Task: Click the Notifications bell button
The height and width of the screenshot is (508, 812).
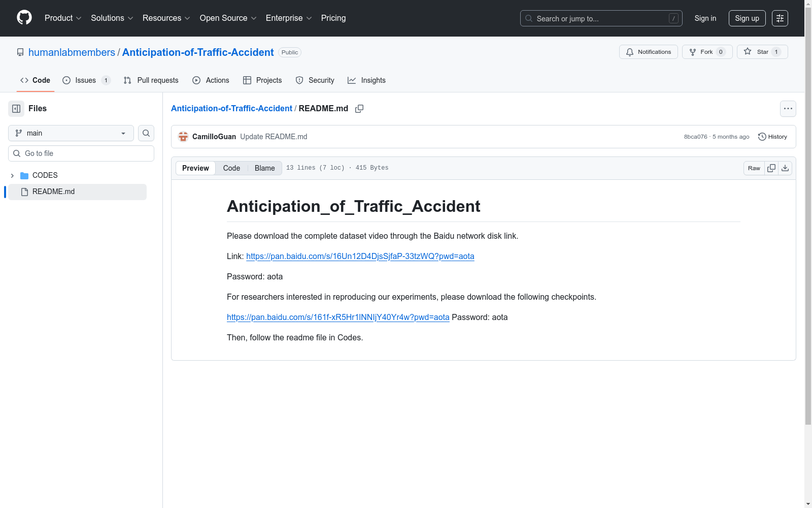Action: [x=648, y=52]
